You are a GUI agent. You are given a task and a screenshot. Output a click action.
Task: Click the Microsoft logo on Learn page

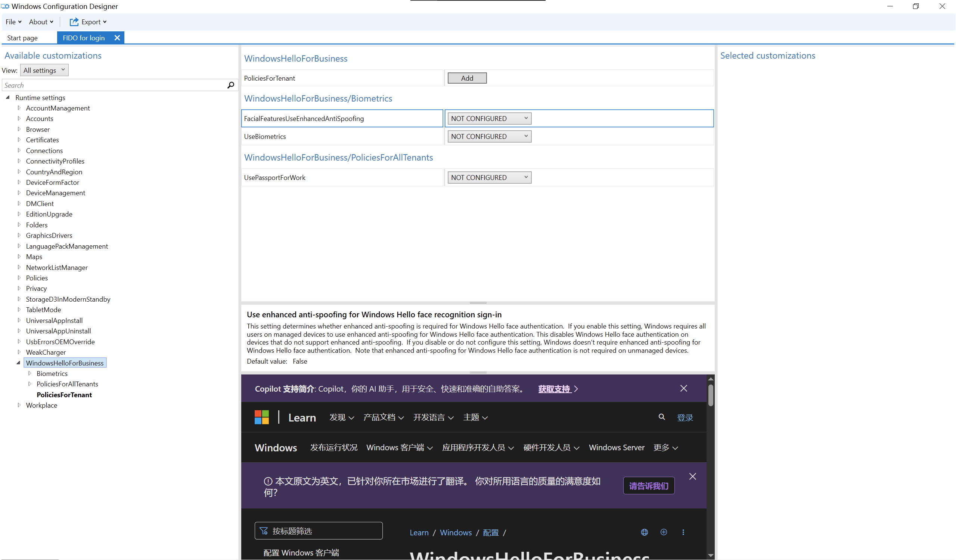coord(261,417)
